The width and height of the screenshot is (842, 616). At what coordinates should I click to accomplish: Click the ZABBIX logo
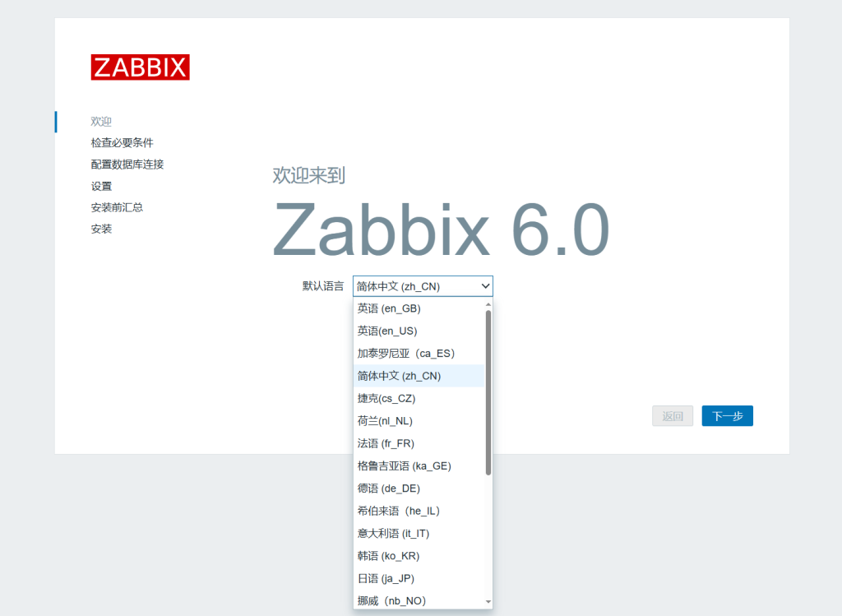click(x=140, y=67)
